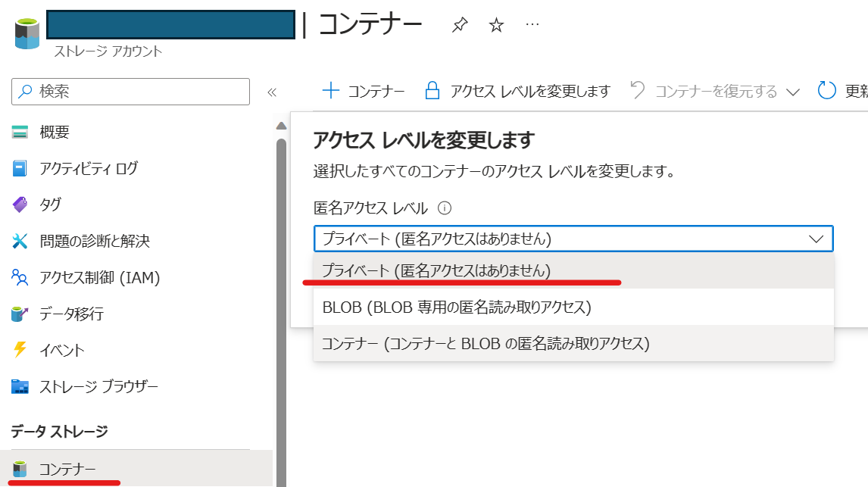This screenshot has height=487, width=868.
Task: Collapse the sidebar with double chevron
Action: tap(272, 92)
